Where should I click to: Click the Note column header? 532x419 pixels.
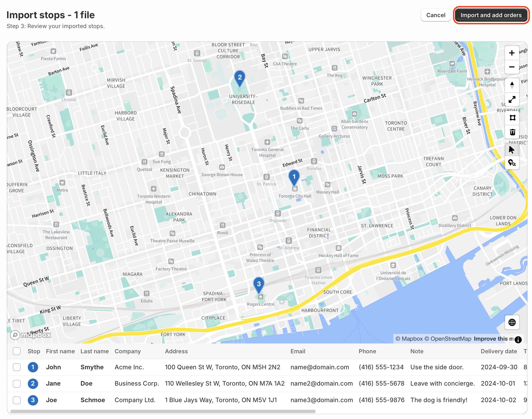(417, 351)
